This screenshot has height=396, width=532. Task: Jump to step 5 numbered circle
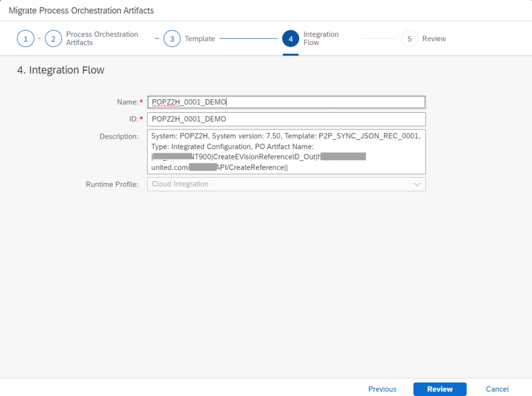pos(409,39)
